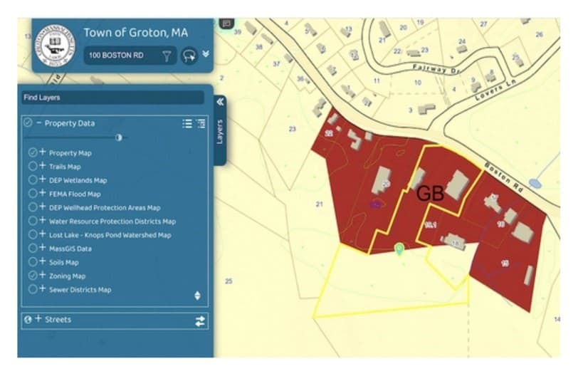
Task: Expand the Property Map layer
Action: pos(43,152)
